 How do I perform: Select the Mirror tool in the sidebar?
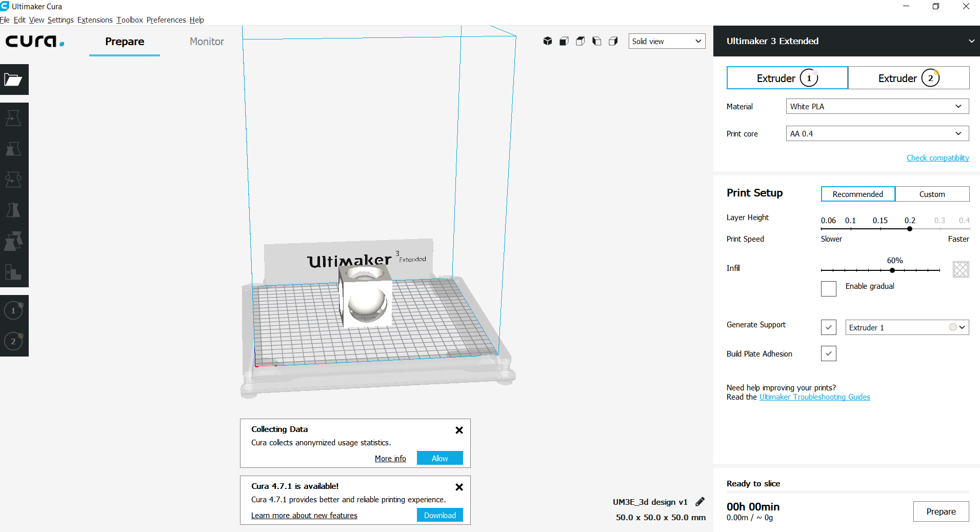[x=14, y=210]
